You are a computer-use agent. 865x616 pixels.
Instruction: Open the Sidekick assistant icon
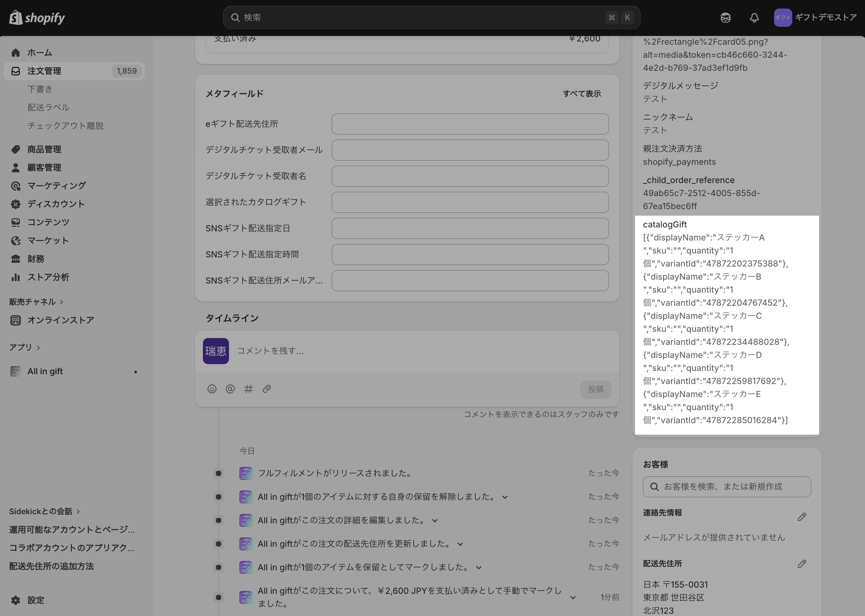725,17
